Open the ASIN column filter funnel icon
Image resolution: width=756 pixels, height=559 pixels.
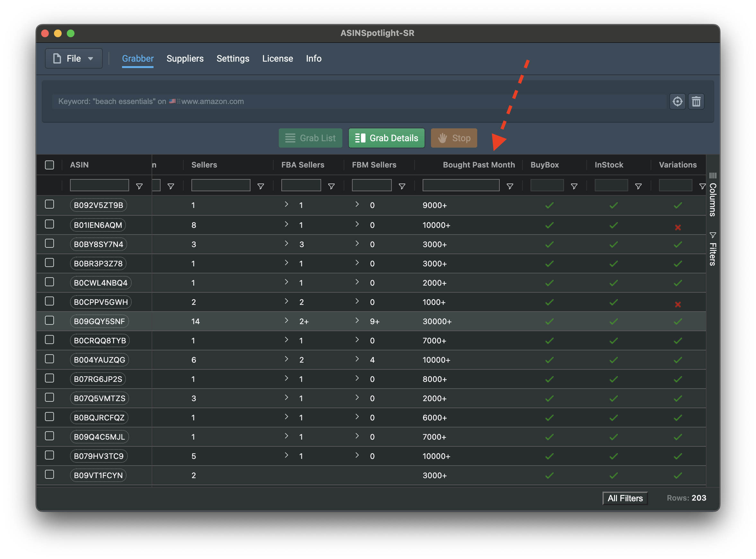(x=139, y=186)
